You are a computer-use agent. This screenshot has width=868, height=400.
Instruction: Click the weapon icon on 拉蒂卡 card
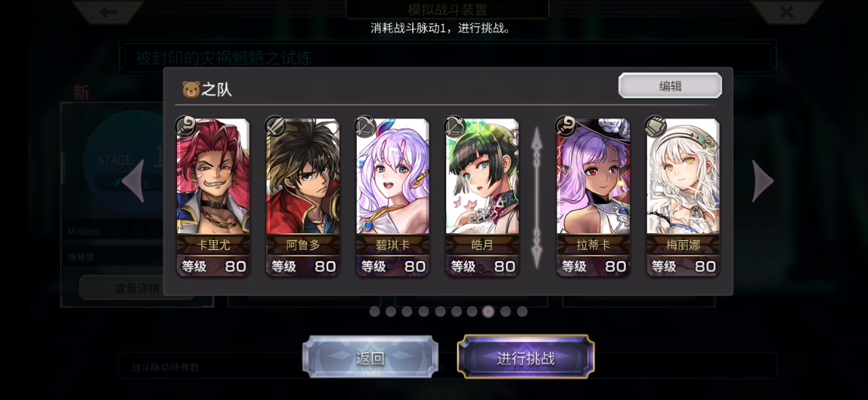tap(566, 126)
